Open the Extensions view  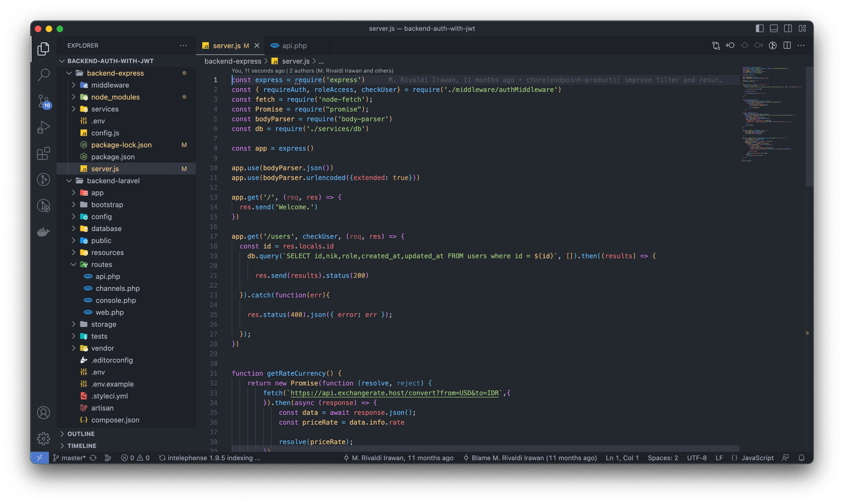point(43,153)
